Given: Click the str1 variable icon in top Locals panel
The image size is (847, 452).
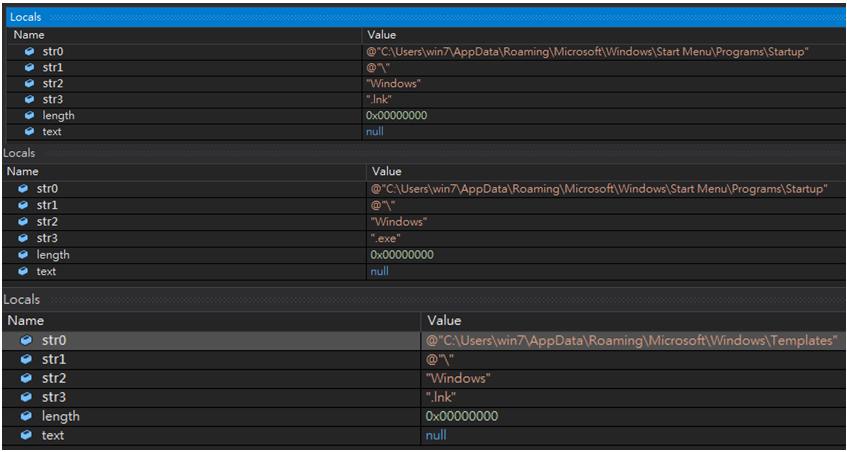Looking at the screenshot, I should click(x=30, y=68).
